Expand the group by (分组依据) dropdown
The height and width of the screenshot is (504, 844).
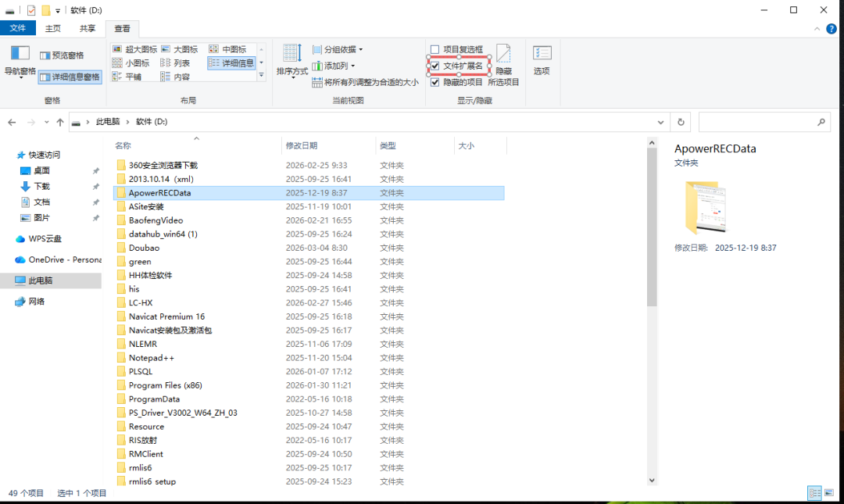pyautogui.click(x=338, y=49)
